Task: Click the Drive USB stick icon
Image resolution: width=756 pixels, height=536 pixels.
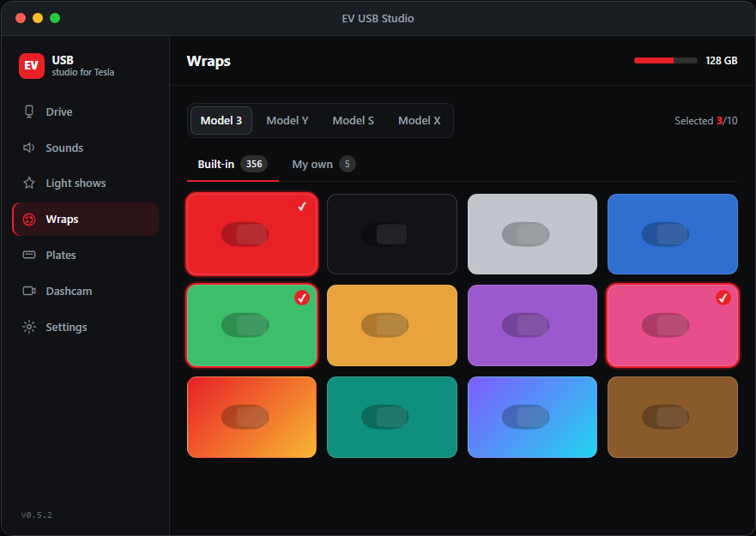Action: tap(29, 111)
